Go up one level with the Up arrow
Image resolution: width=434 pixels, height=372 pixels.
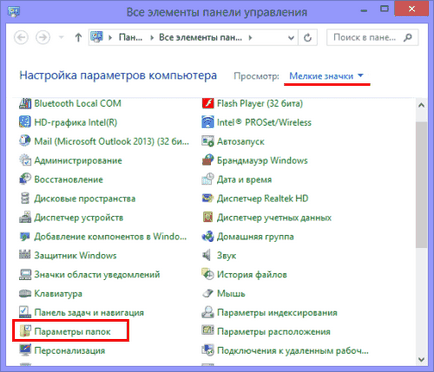(x=78, y=37)
